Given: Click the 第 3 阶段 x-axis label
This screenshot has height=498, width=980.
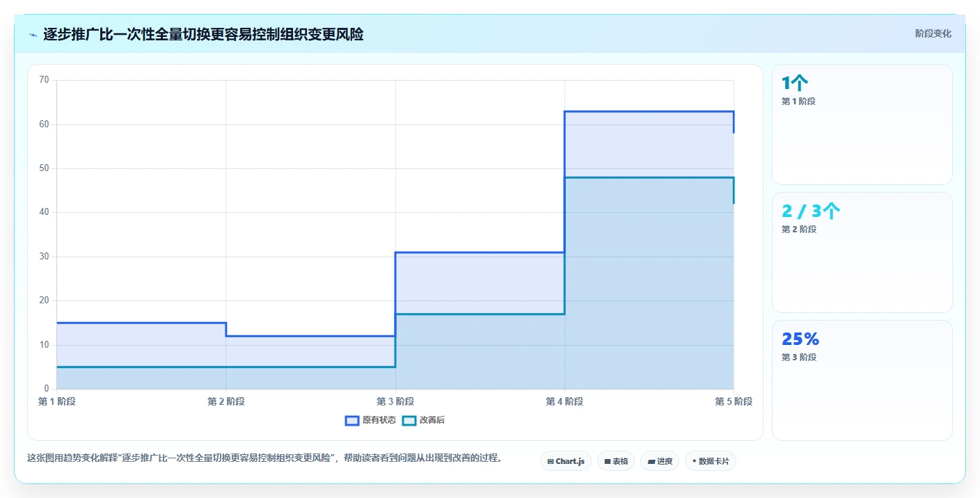Looking at the screenshot, I should [x=395, y=401].
